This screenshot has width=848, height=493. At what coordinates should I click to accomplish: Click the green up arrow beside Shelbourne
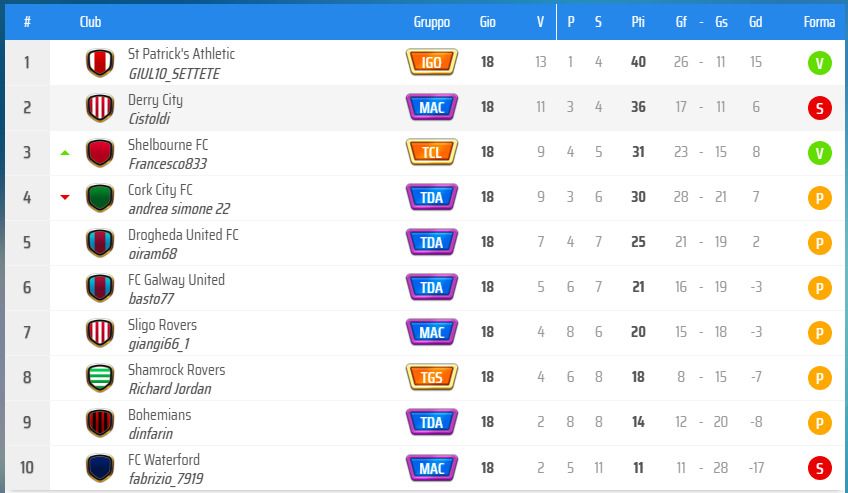pyautogui.click(x=65, y=153)
